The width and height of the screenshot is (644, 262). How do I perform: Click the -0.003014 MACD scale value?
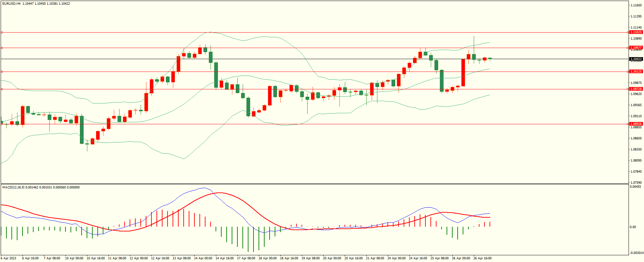636,253
